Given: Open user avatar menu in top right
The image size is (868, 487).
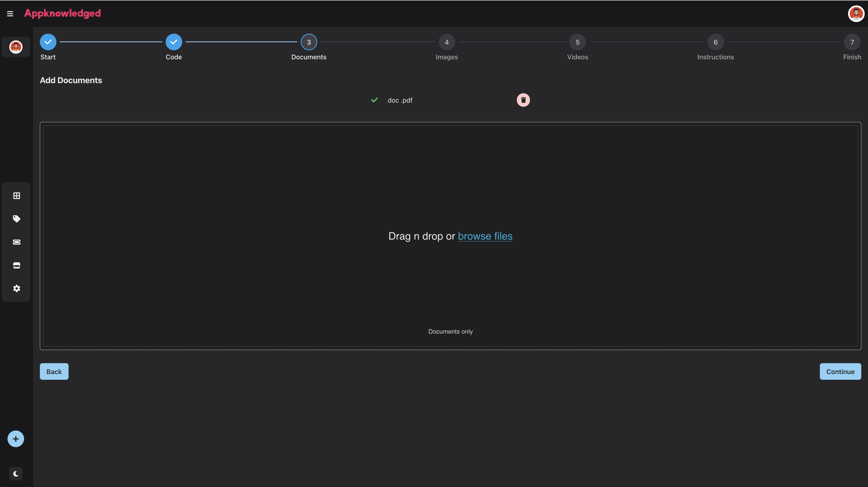Looking at the screenshot, I should point(856,14).
